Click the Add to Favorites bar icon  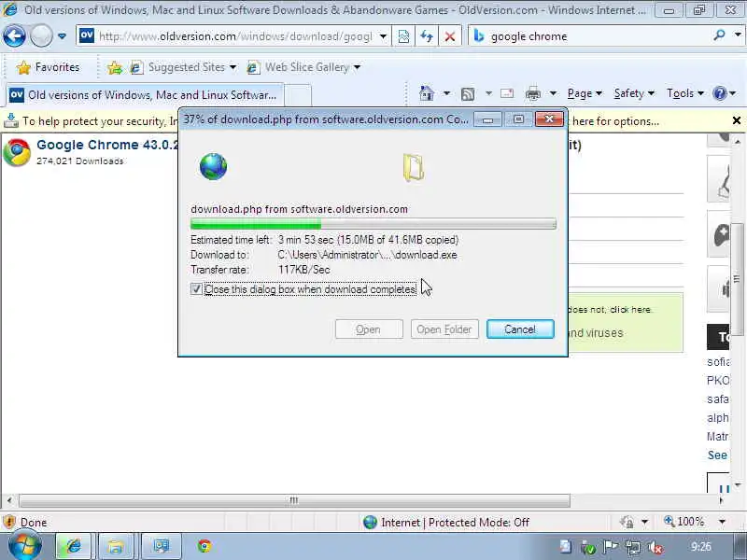[x=114, y=67]
